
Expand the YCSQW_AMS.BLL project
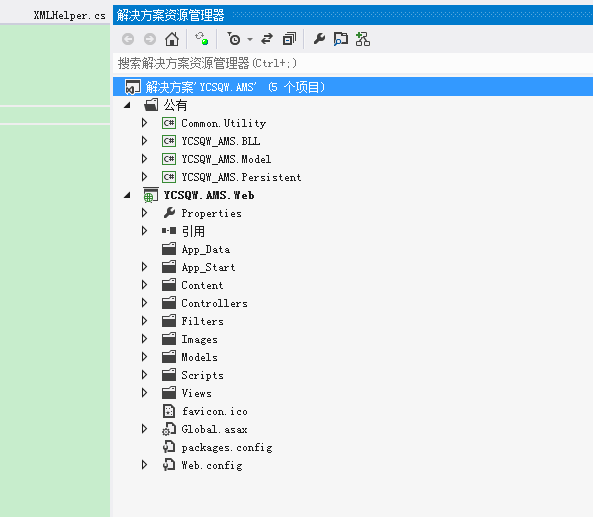(144, 141)
